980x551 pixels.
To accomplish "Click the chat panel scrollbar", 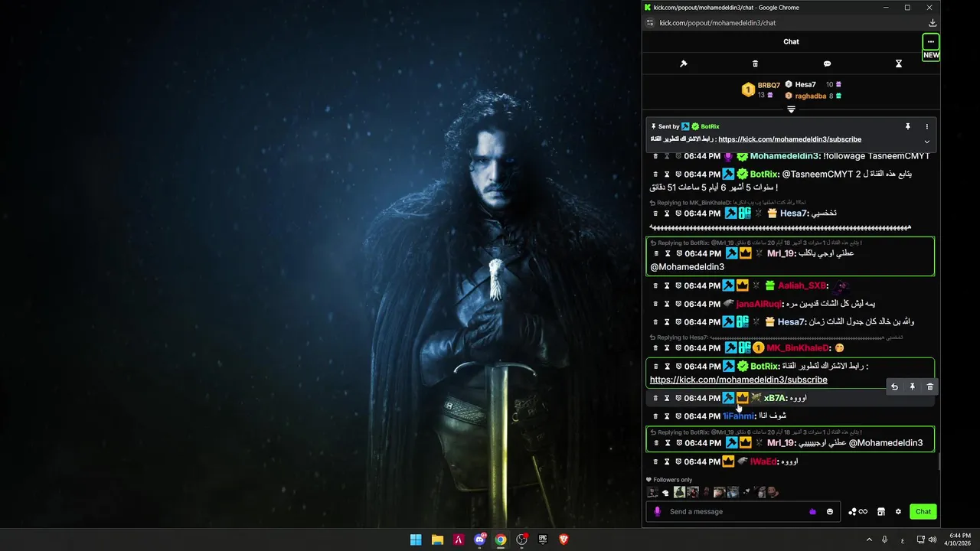I will [939, 462].
